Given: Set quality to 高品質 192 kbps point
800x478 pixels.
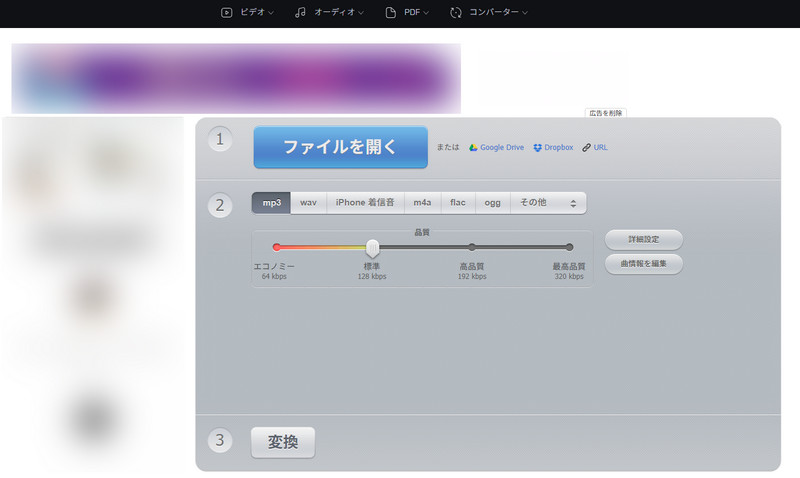Looking at the screenshot, I should [472, 247].
